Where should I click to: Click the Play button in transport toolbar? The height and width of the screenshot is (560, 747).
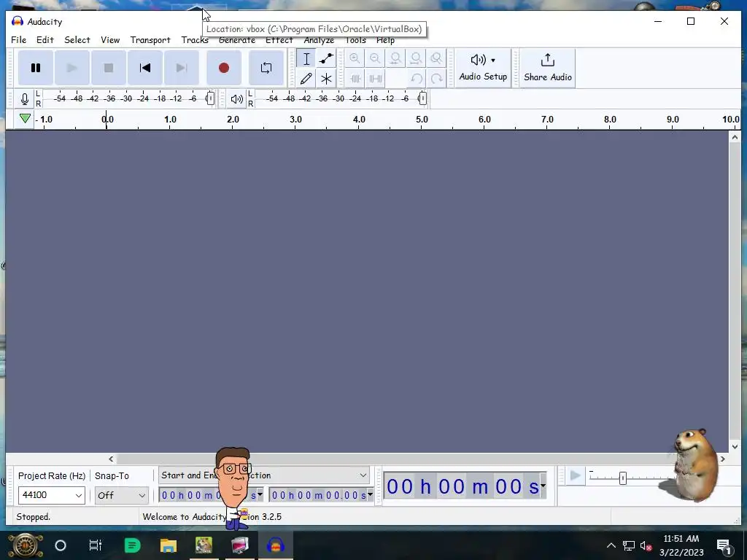pyautogui.click(x=72, y=68)
